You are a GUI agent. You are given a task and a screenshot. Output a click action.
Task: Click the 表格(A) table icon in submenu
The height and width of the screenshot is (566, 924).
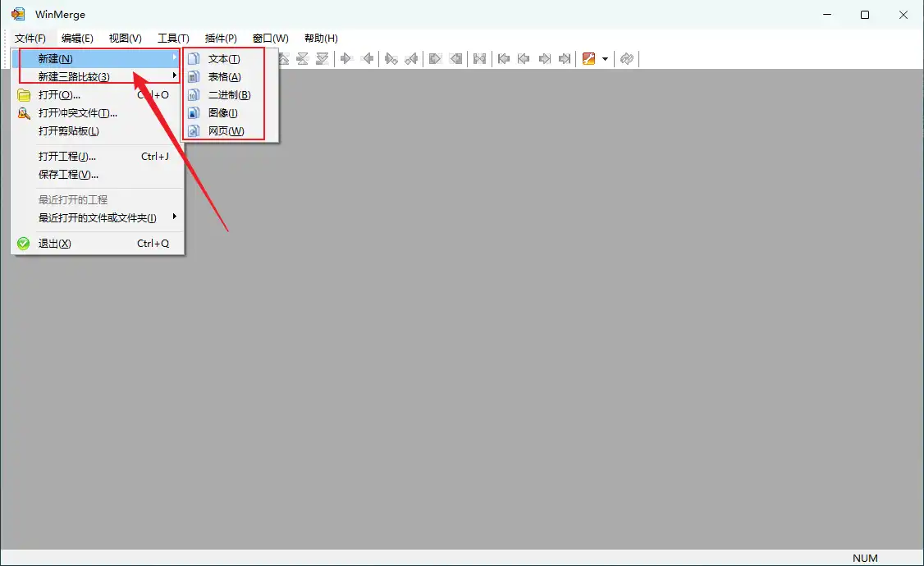point(194,77)
